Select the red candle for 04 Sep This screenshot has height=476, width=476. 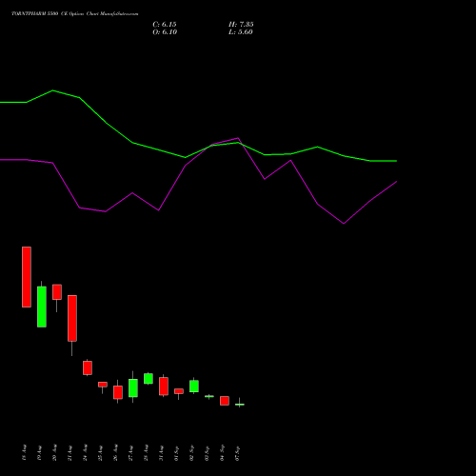(225, 401)
